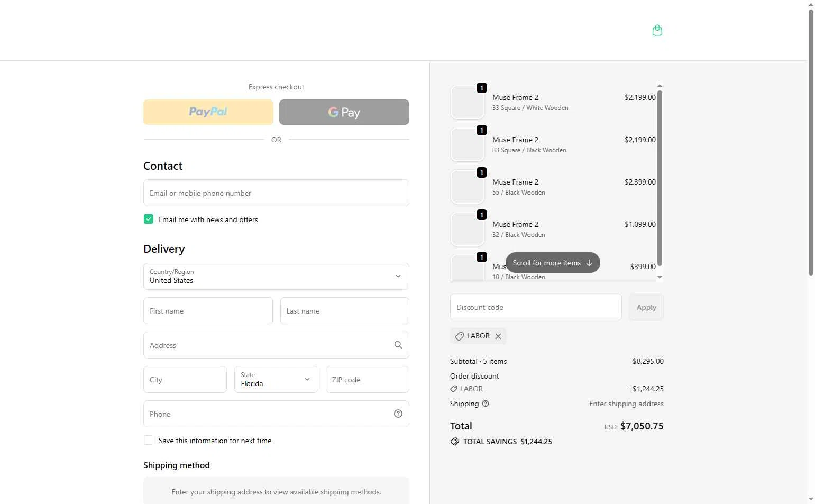Click the Total Savings tag icon
The image size is (815, 504).
click(x=455, y=442)
